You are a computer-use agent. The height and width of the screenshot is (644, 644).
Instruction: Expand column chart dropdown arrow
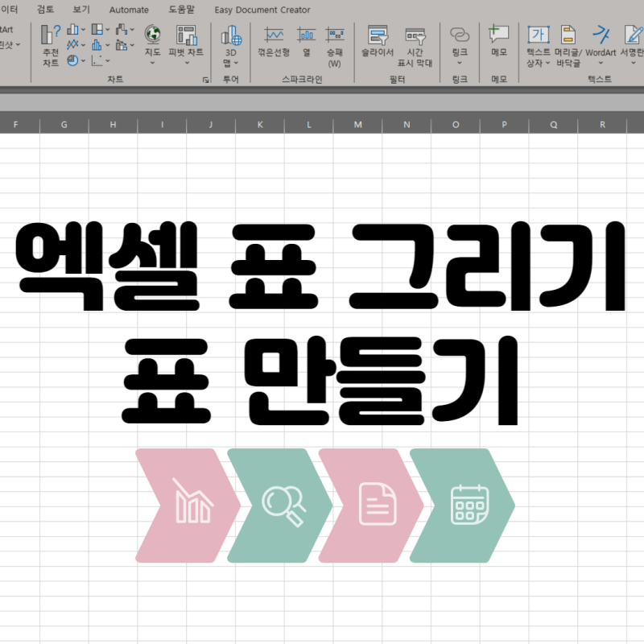coord(83,30)
